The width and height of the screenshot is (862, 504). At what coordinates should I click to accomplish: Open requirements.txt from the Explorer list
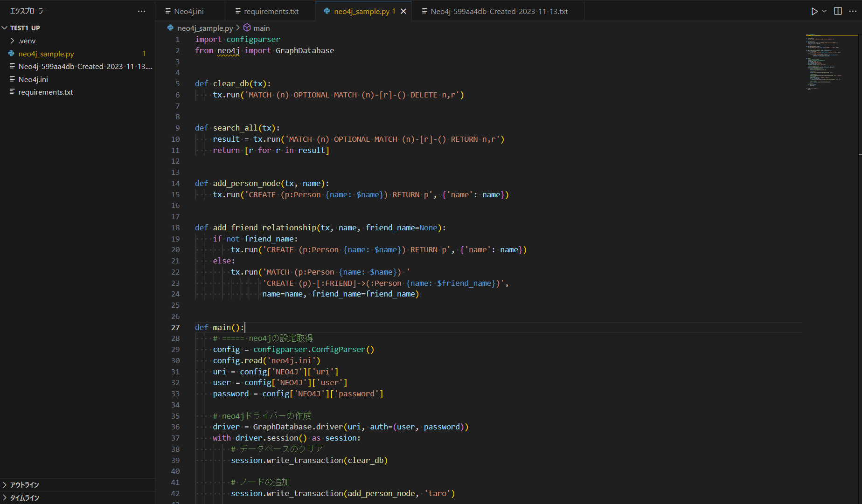(x=45, y=92)
